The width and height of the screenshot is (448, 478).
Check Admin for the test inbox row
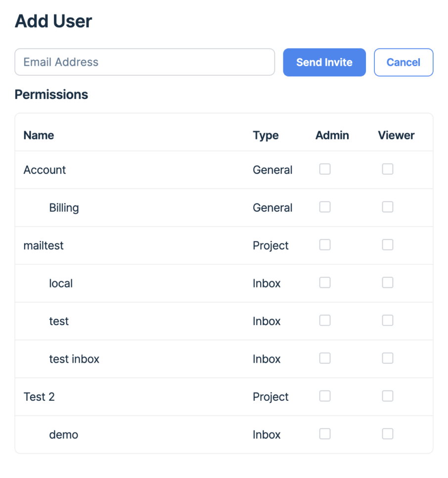pos(325,358)
